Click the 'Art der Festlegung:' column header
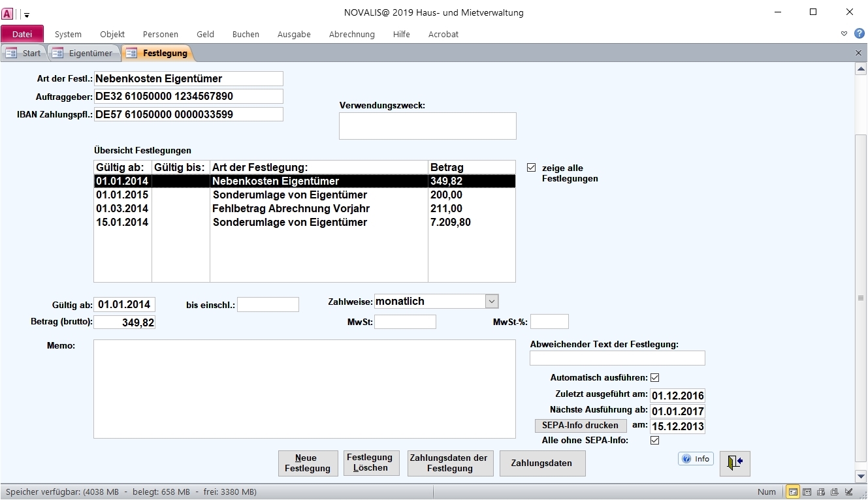Screen dimensions: 868x500 [x=319, y=168]
